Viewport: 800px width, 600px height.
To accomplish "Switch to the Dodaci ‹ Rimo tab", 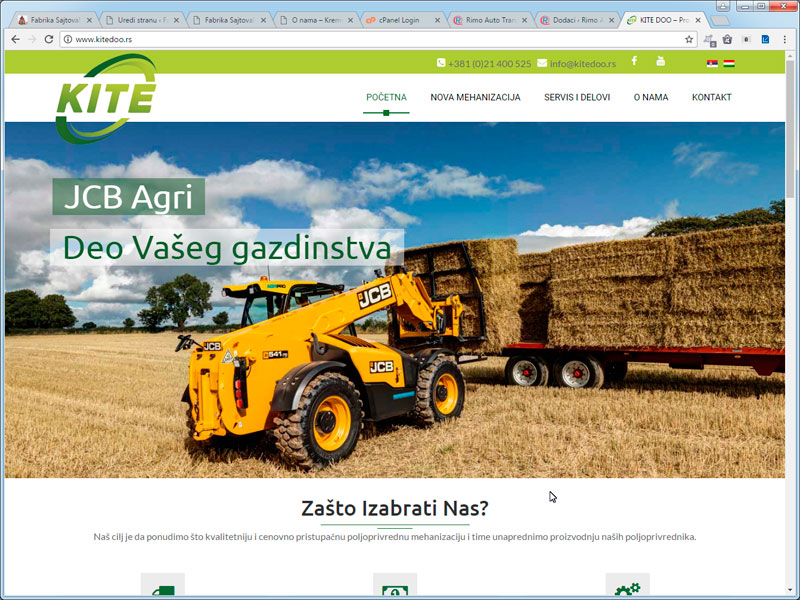I will click(x=577, y=20).
